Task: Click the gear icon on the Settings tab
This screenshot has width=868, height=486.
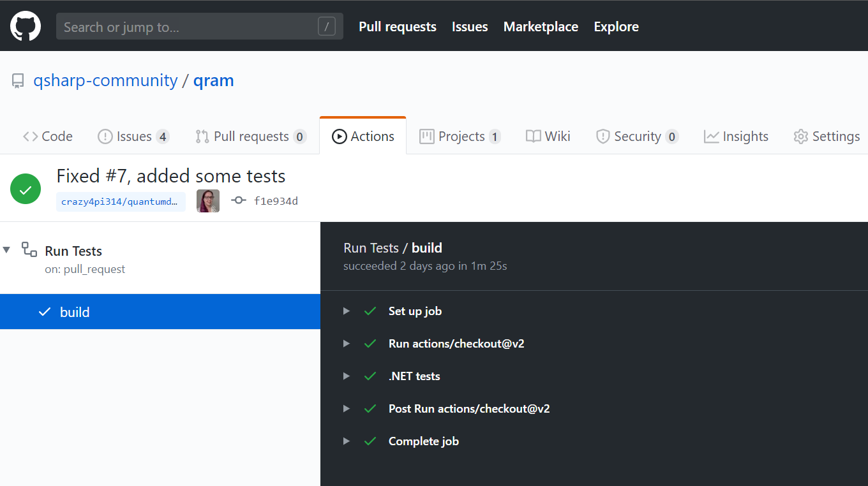Action: (x=800, y=136)
